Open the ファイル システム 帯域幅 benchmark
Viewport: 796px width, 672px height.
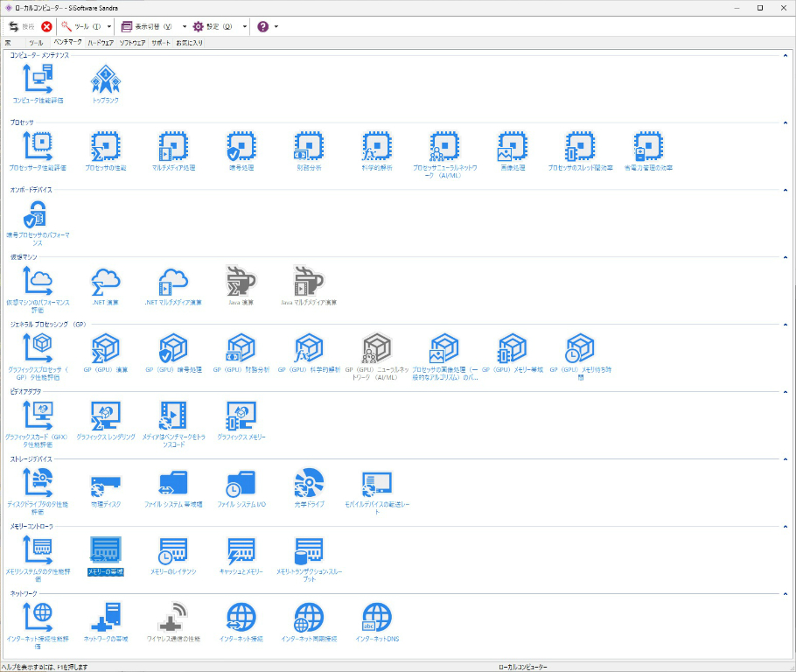[173, 487]
